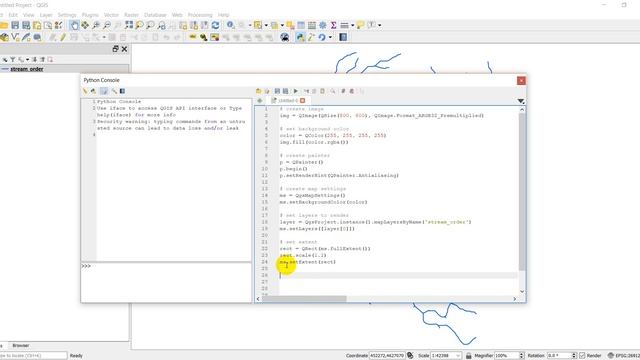The height and width of the screenshot is (360, 640).
Task: Undock the Layers panel
Action: coord(115,49)
